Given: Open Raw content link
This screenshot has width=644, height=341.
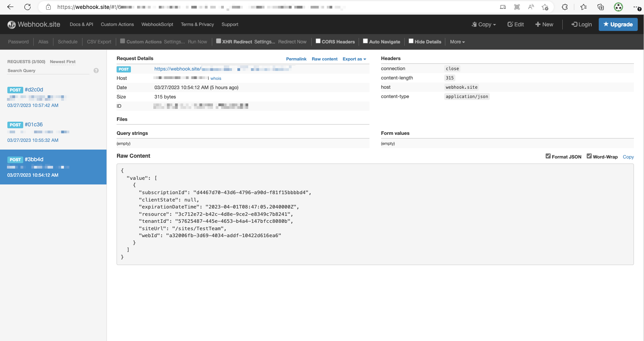Looking at the screenshot, I should pos(325,59).
